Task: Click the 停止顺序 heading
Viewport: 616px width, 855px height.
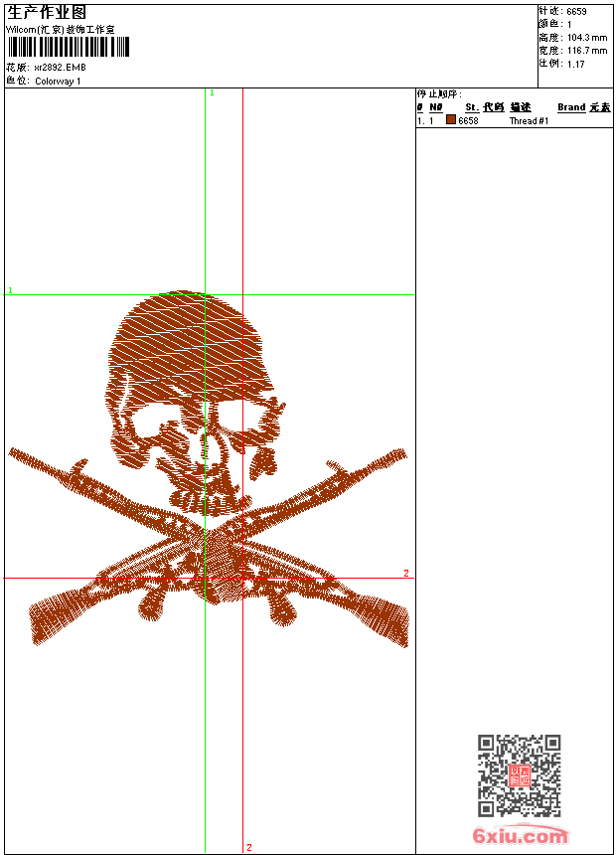Action: 439,94
